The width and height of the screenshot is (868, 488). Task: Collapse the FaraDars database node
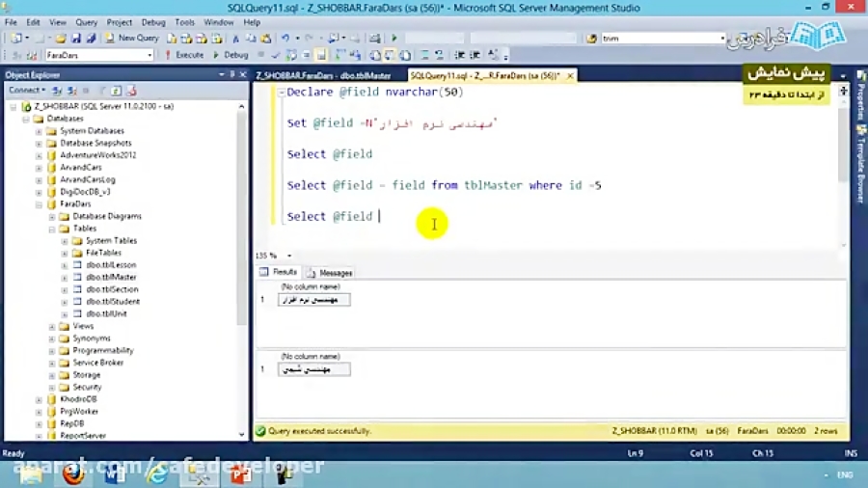click(39, 204)
